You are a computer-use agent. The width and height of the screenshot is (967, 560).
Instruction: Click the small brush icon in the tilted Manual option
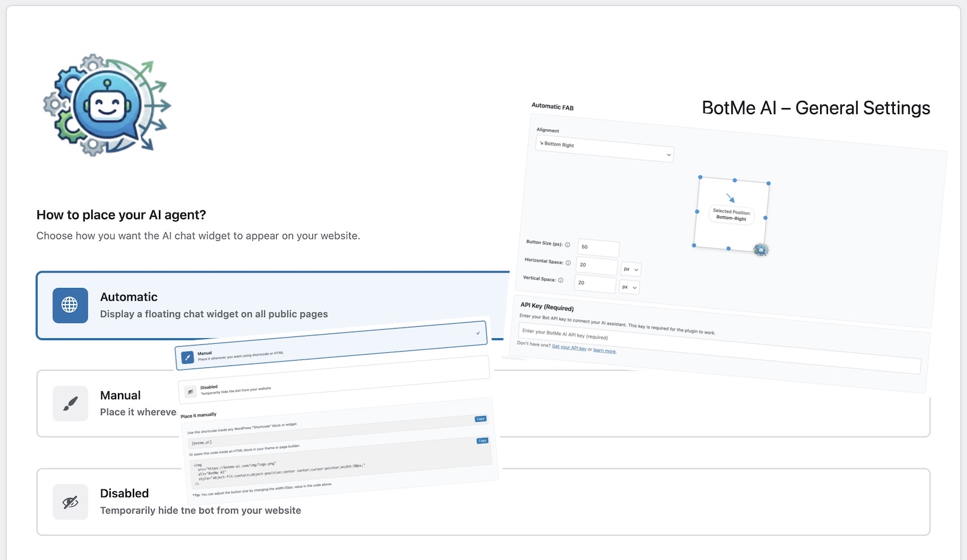tap(188, 358)
